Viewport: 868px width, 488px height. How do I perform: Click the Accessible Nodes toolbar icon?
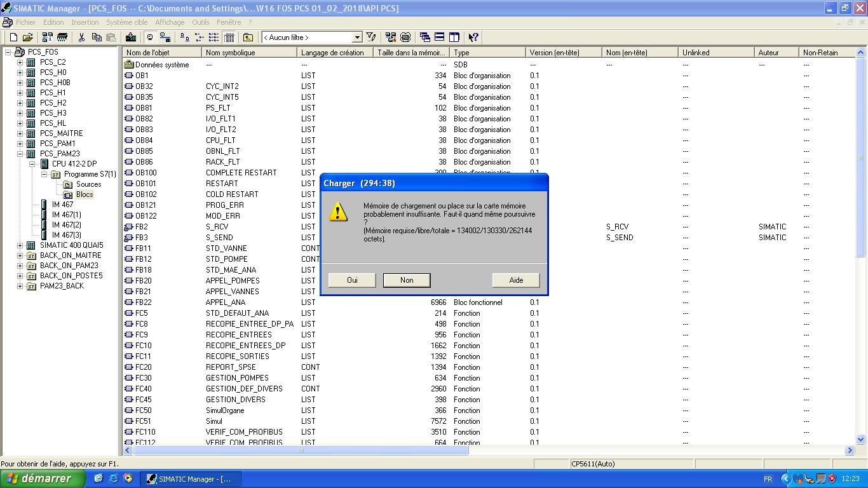tap(48, 37)
